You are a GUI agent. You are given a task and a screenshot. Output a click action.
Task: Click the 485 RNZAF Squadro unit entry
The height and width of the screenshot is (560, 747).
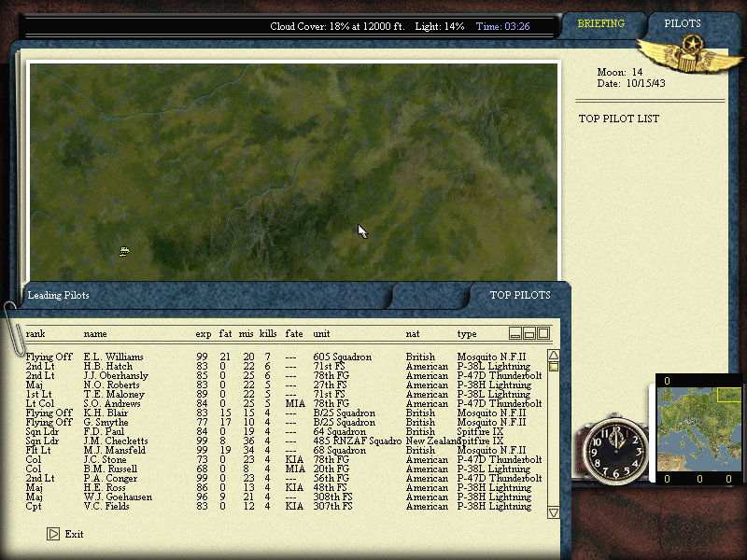[x=358, y=441]
